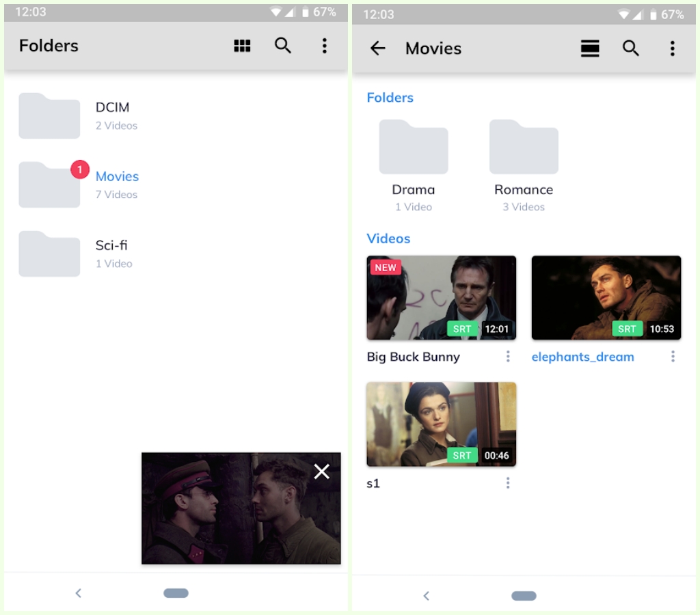Tap the Drama folder label

[x=414, y=190]
